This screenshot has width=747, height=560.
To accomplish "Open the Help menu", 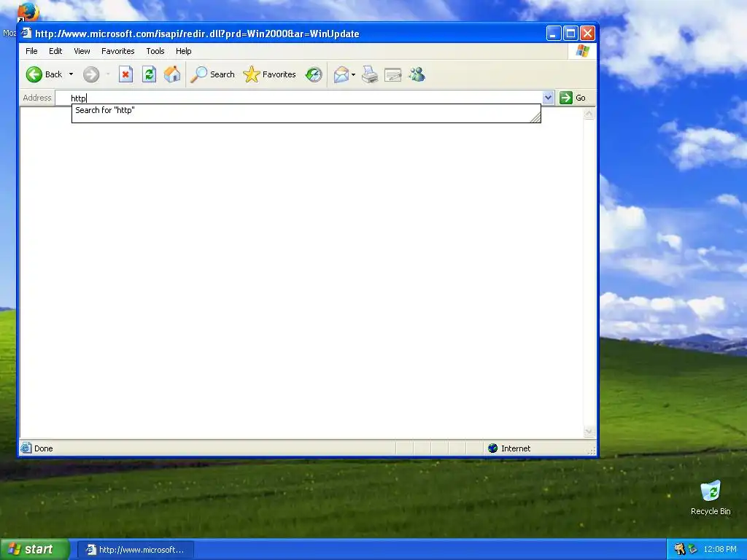I will [183, 51].
